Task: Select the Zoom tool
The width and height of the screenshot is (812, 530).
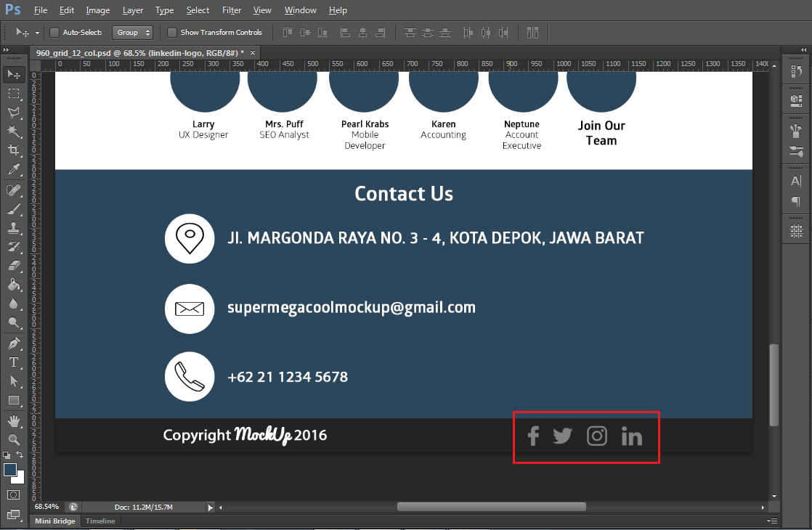Action: click(x=15, y=439)
